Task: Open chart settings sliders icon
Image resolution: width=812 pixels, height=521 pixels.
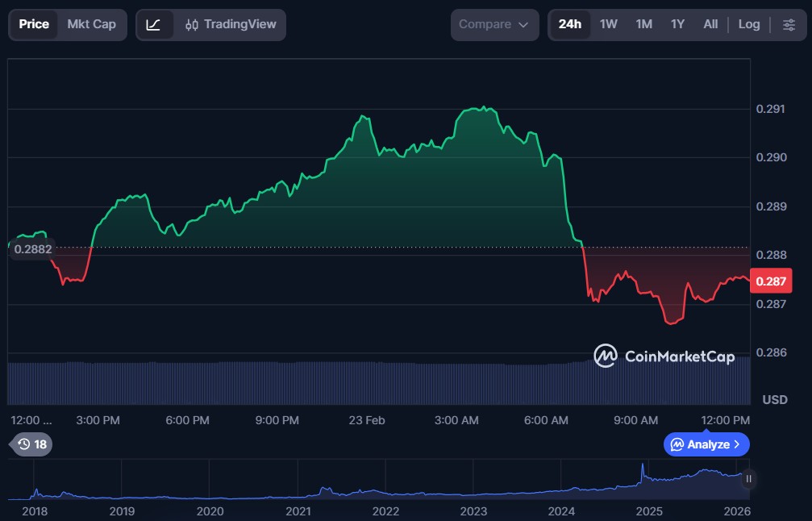Action: point(789,25)
